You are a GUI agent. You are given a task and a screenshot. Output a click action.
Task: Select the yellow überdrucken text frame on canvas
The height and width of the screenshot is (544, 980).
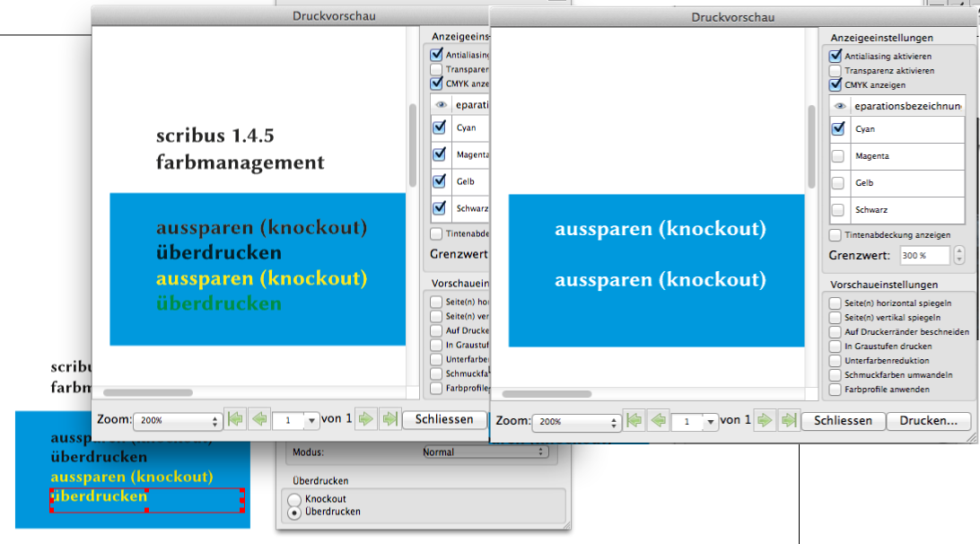[146, 499]
